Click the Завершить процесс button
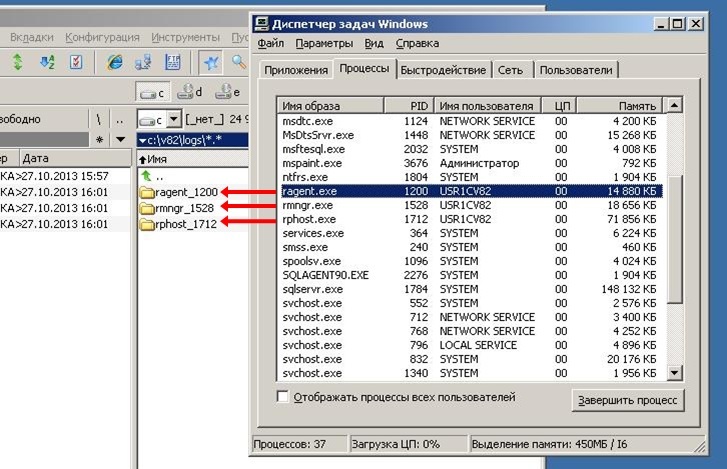 (x=628, y=400)
